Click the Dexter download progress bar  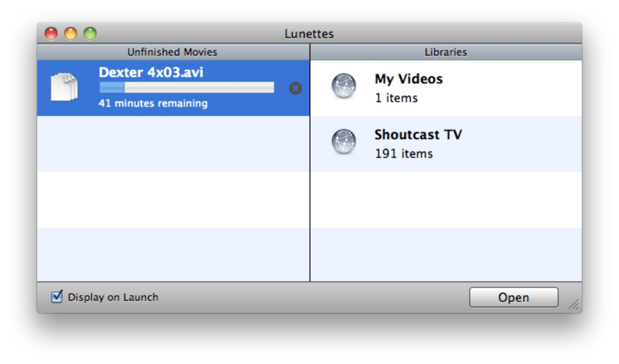pyautogui.click(x=186, y=88)
